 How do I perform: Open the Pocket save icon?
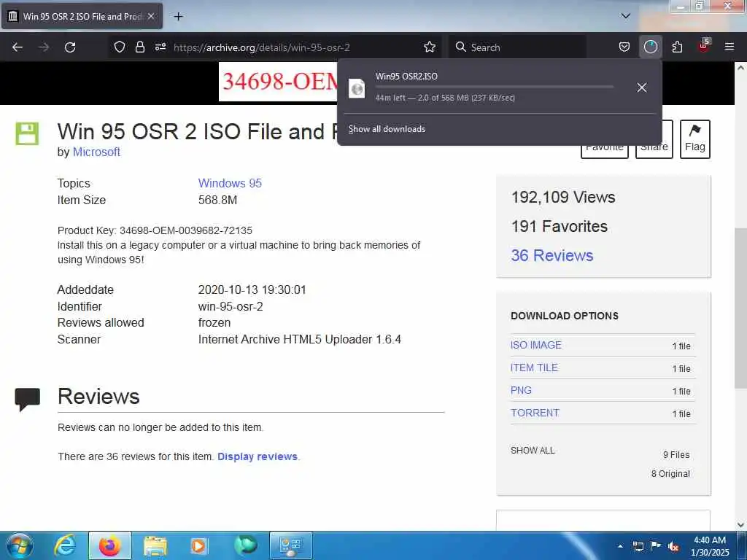coord(624,47)
